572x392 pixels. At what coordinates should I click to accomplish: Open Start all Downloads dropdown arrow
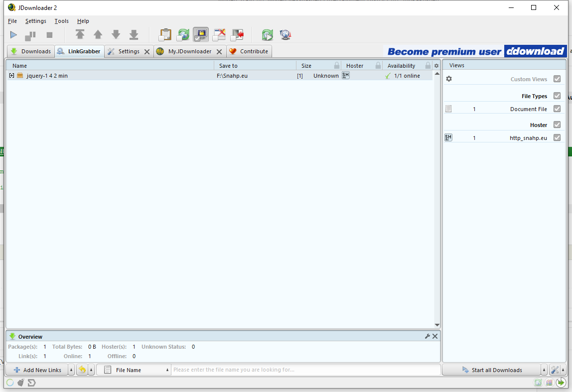tap(544, 370)
